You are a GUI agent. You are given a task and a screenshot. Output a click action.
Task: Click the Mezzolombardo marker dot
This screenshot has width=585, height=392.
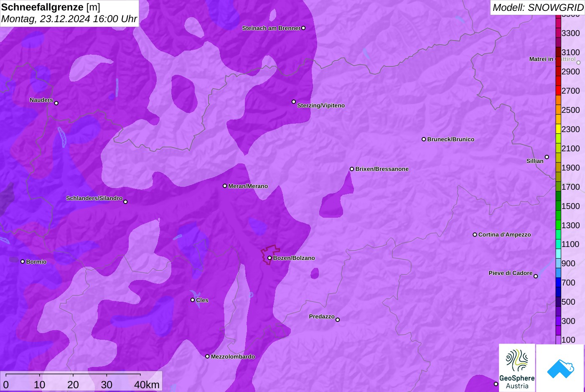[207, 356]
